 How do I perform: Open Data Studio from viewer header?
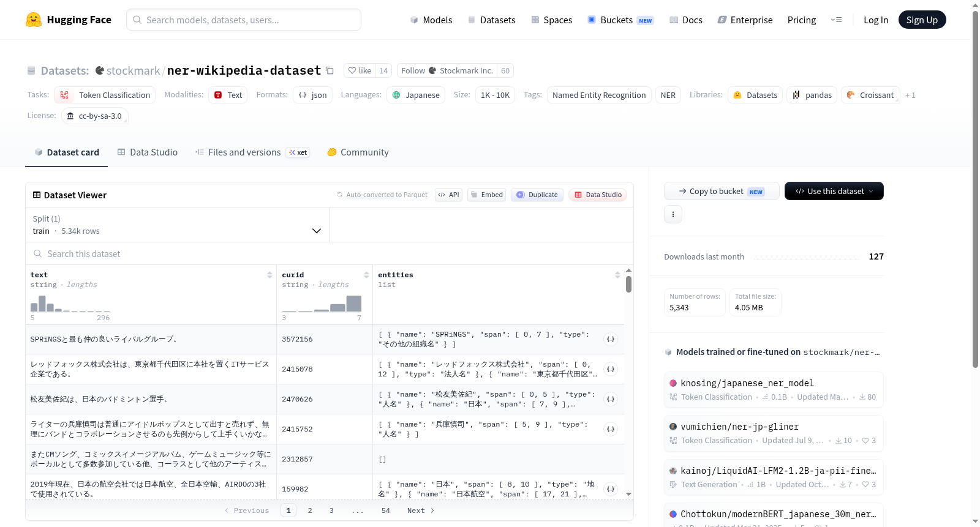pos(598,195)
